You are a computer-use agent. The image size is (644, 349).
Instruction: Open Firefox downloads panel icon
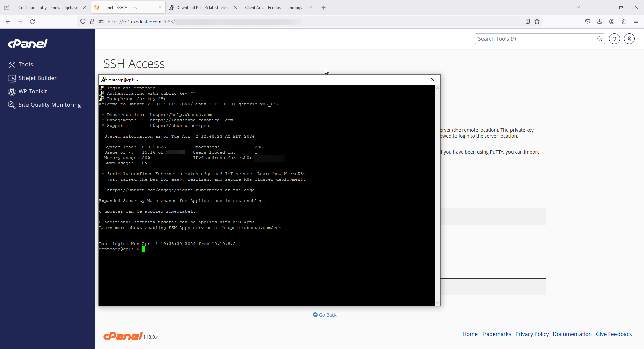[x=599, y=21]
